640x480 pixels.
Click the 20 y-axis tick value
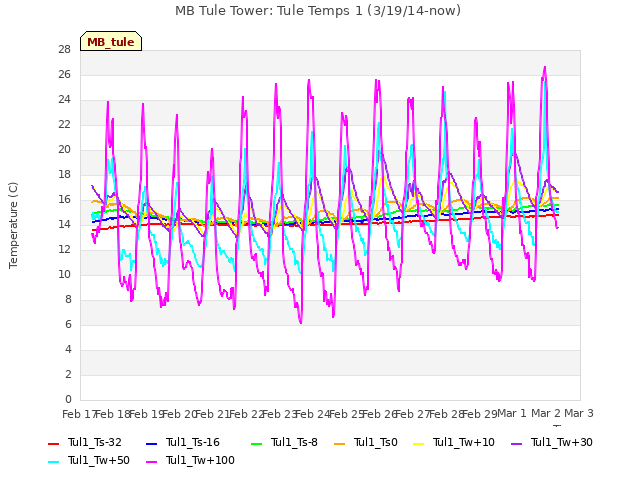pyautogui.click(x=64, y=149)
